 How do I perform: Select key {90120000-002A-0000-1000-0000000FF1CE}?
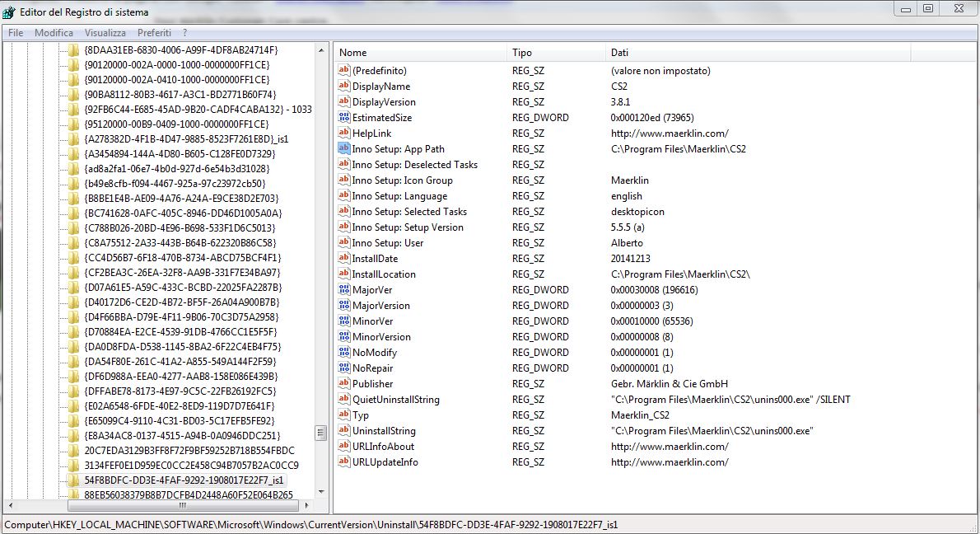pos(177,65)
